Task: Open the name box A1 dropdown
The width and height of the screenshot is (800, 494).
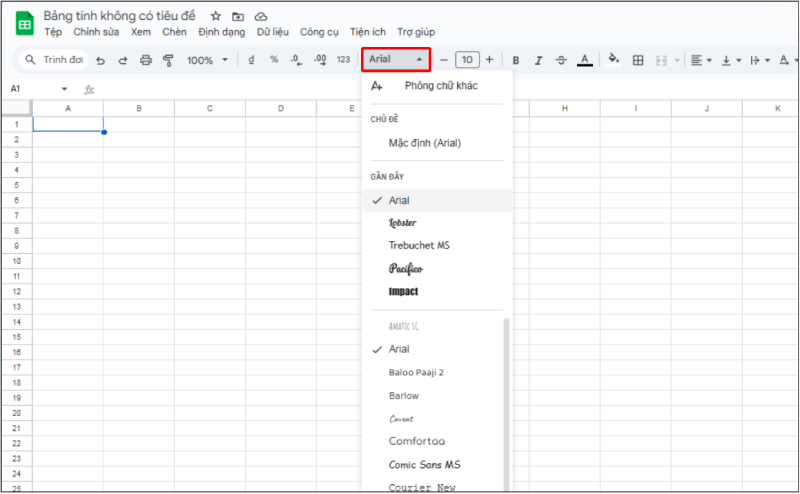Action: coord(64,89)
